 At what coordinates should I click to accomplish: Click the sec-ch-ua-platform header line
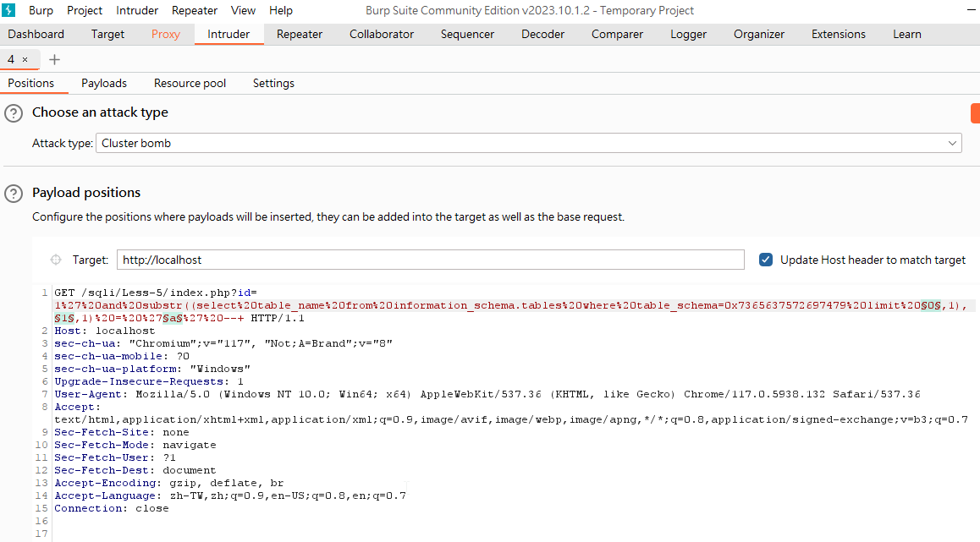152,369
